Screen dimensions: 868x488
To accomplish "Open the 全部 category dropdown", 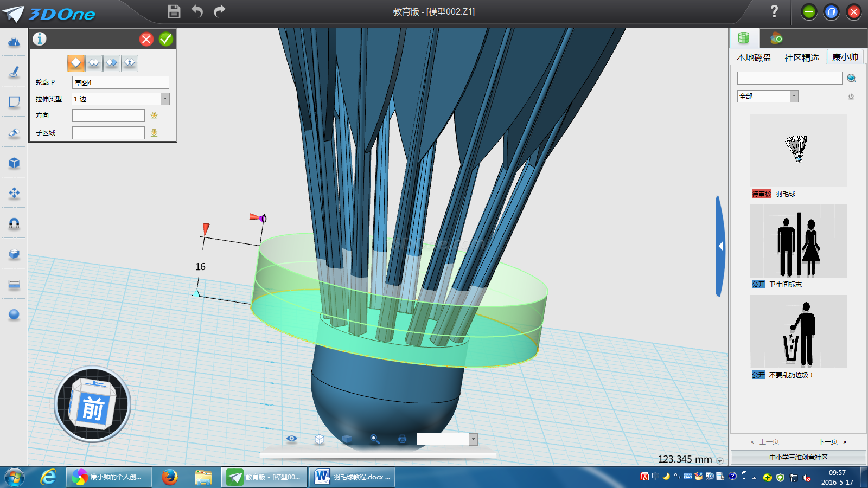I will coord(794,96).
